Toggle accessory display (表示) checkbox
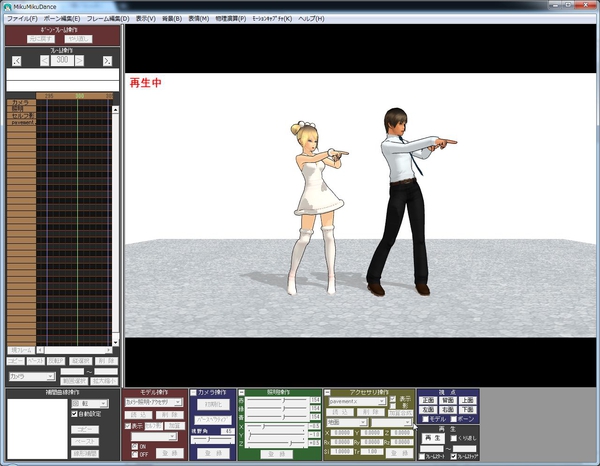This screenshot has width=600, height=466. click(393, 399)
